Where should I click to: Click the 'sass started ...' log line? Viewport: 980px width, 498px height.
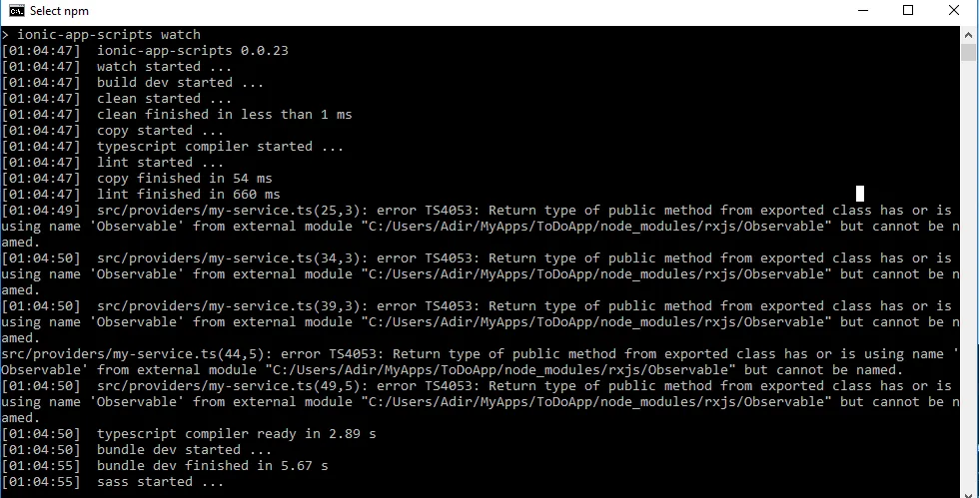160,481
